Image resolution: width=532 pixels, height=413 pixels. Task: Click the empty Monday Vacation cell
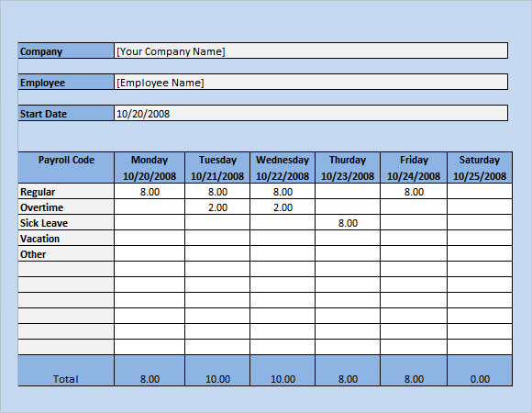pos(150,239)
